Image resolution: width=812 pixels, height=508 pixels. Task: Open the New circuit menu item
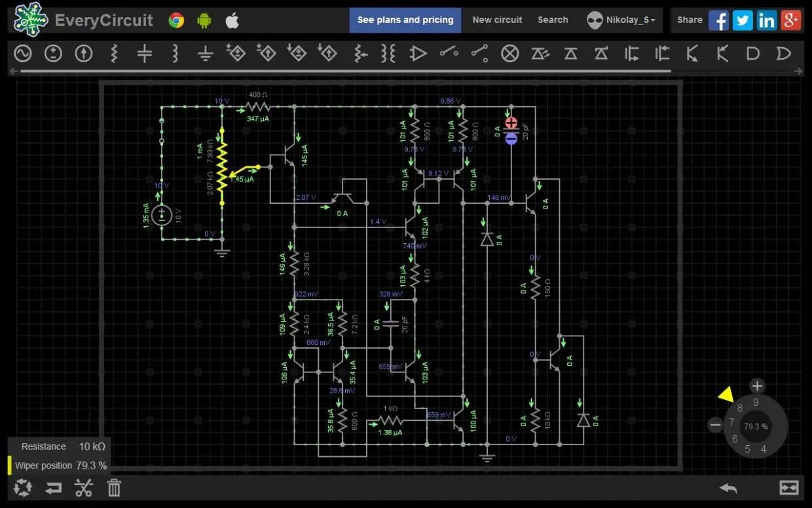click(x=497, y=20)
